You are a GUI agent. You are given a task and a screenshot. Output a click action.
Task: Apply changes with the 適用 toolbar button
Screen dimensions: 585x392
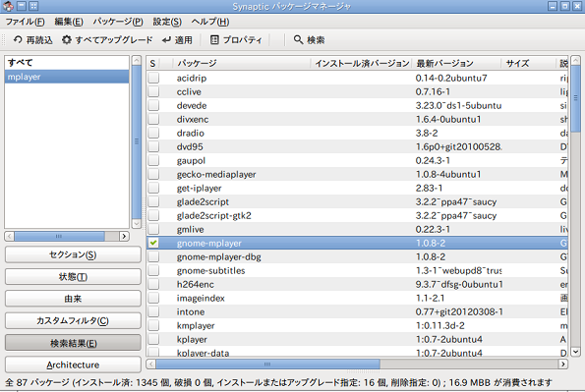click(x=178, y=39)
